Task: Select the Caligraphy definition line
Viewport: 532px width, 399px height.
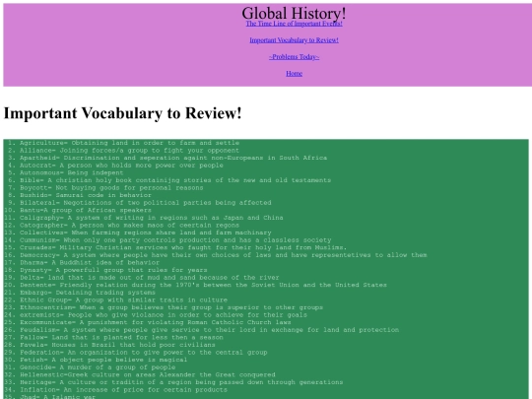Action: point(152,218)
